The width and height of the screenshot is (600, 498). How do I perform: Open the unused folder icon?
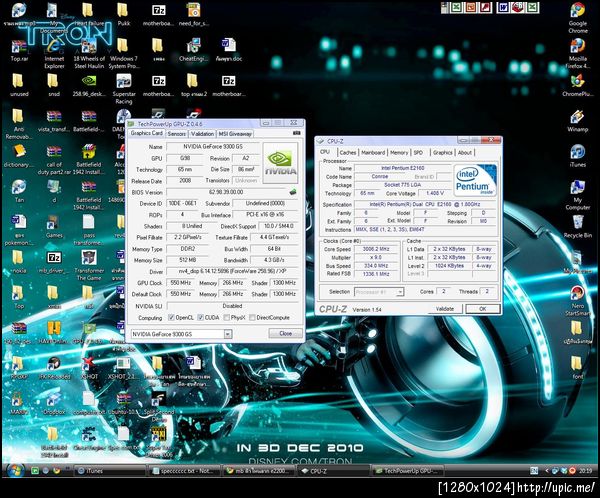[19, 85]
